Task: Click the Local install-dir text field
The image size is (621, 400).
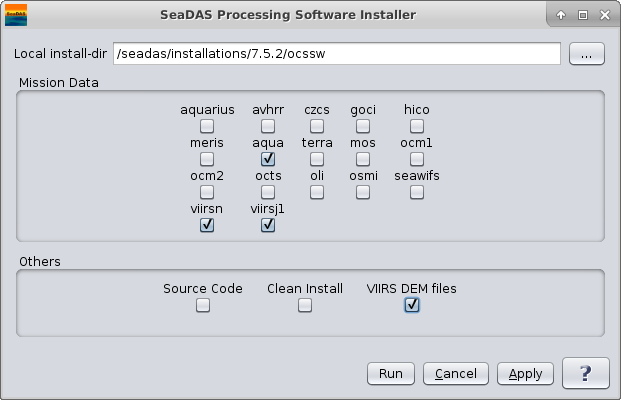Action: [336, 55]
